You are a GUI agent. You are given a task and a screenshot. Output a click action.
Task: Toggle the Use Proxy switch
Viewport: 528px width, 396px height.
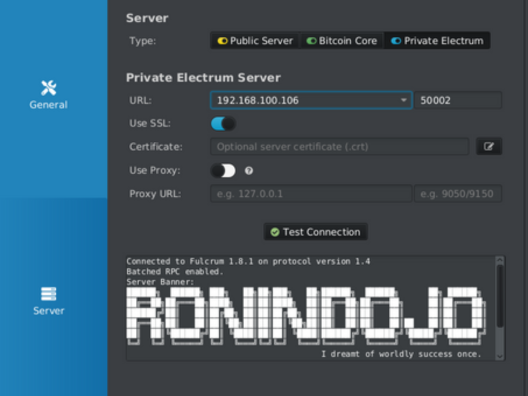point(223,171)
